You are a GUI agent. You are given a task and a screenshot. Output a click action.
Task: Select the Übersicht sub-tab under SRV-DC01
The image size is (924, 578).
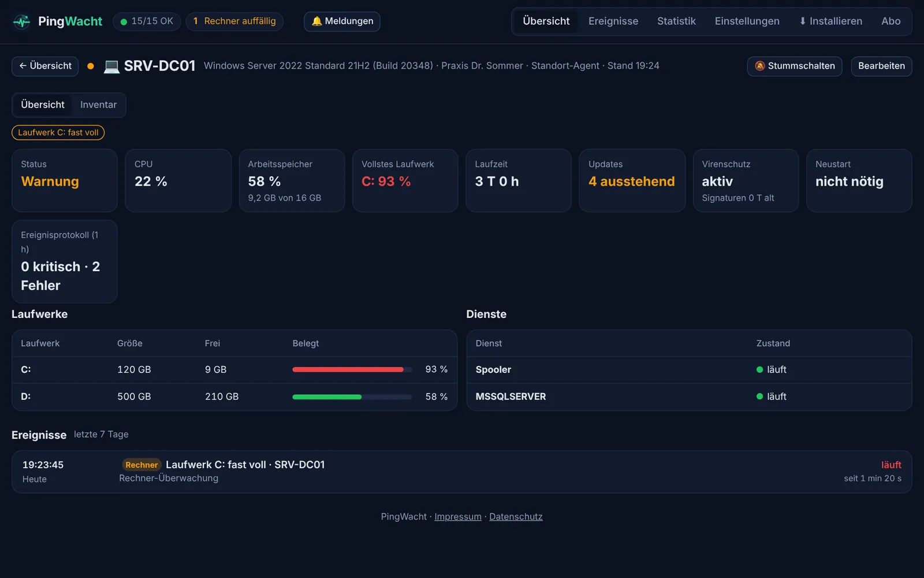point(43,105)
